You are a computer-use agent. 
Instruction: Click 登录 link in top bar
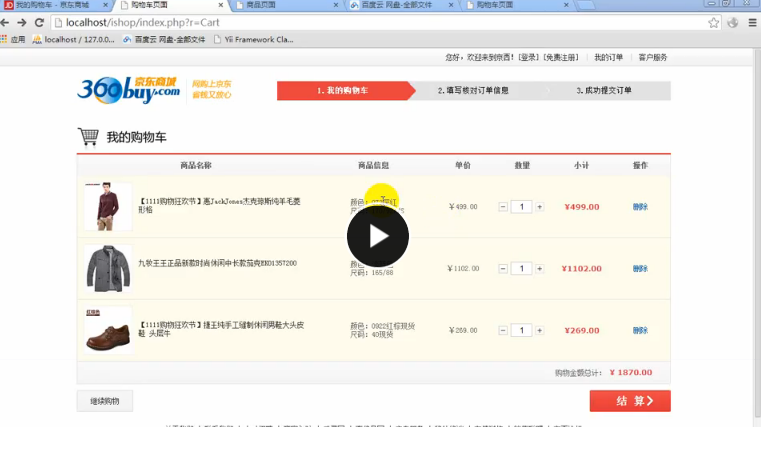529,57
